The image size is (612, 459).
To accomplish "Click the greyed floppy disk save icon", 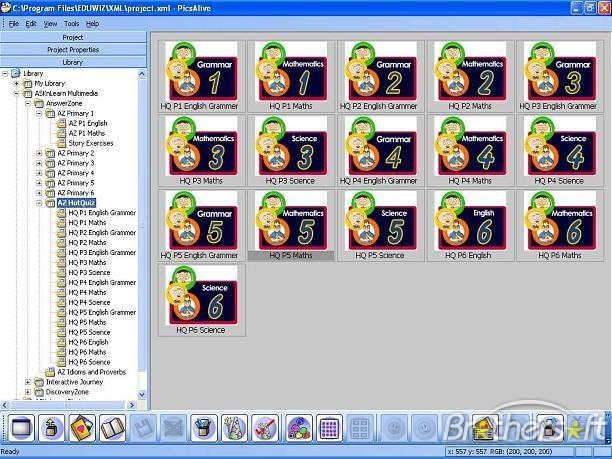I will click(143, 428).
